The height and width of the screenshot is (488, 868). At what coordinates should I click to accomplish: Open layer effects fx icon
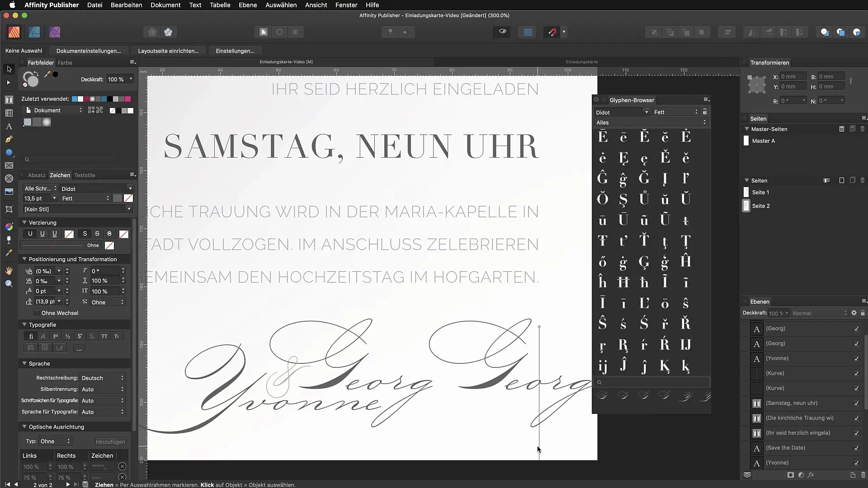pyautogui.click(x=811, y=475)
